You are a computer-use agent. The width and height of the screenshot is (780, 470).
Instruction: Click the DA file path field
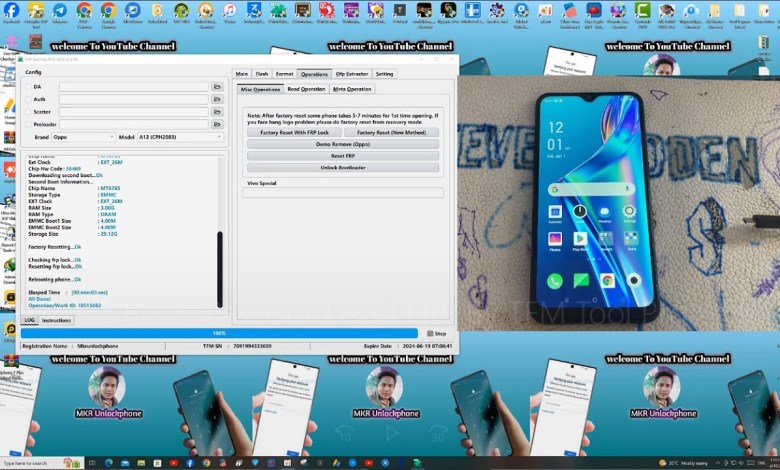133,87
